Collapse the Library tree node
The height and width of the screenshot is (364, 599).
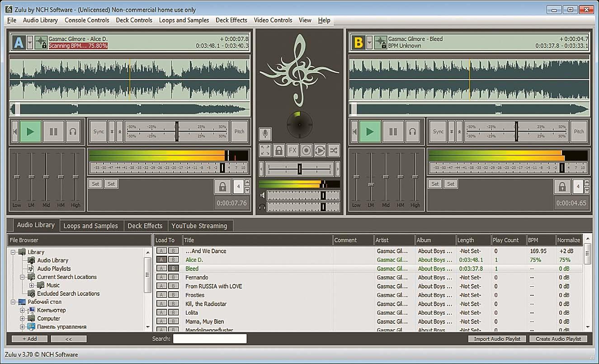click(13, 252)
